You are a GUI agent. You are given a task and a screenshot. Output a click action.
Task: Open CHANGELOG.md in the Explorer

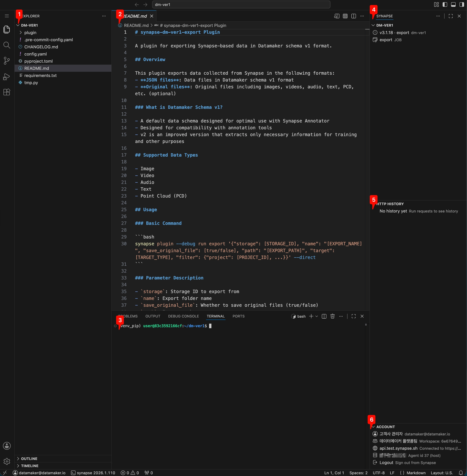tap(63, 47)
